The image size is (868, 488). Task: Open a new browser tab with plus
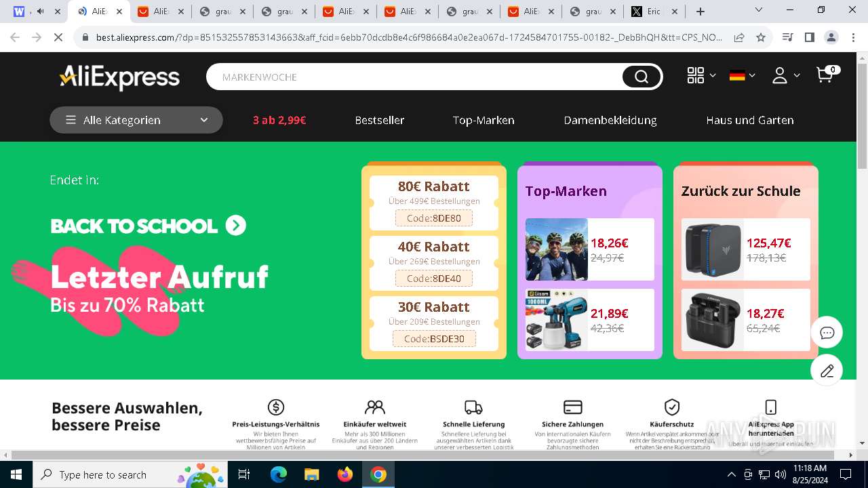tap(701, 12)
